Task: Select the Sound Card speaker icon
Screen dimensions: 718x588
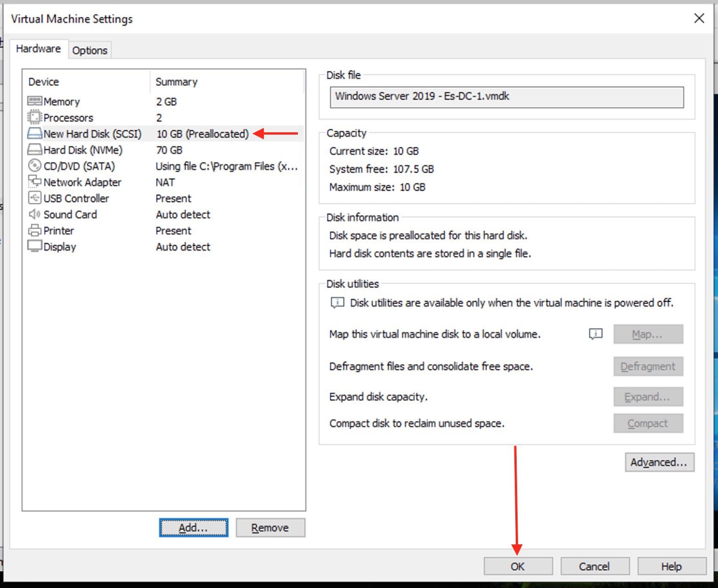Action: [x=34, y=215]
